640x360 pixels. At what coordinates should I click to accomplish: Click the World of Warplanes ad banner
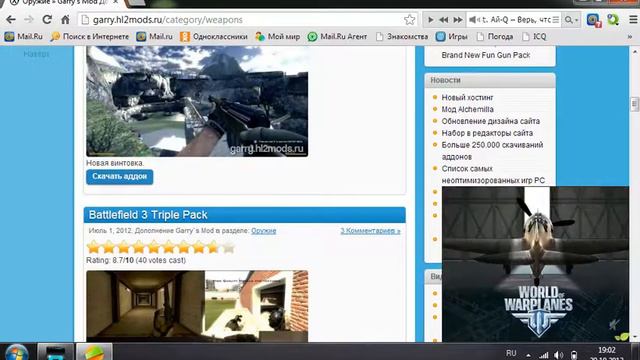tap(536, 264)
